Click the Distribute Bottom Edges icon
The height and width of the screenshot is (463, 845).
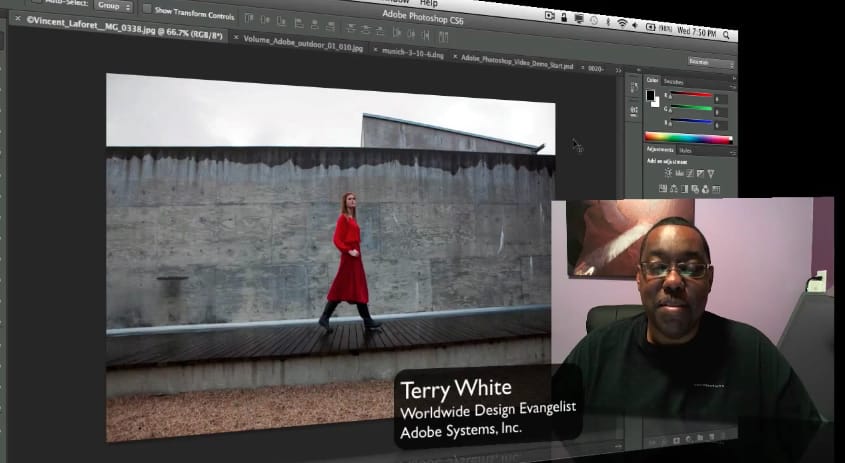(x=380, y=31)
